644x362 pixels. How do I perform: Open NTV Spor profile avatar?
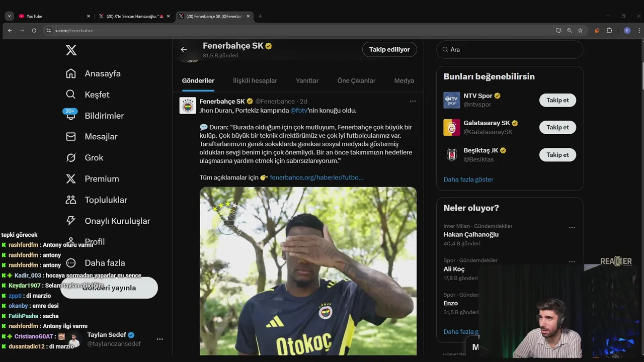[x=452, y=100]
